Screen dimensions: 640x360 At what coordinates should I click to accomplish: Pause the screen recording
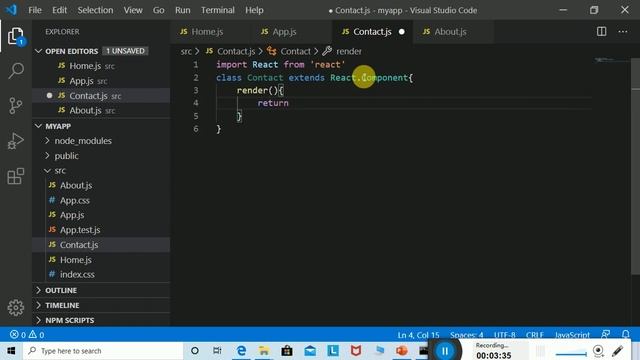coord(445,351)
